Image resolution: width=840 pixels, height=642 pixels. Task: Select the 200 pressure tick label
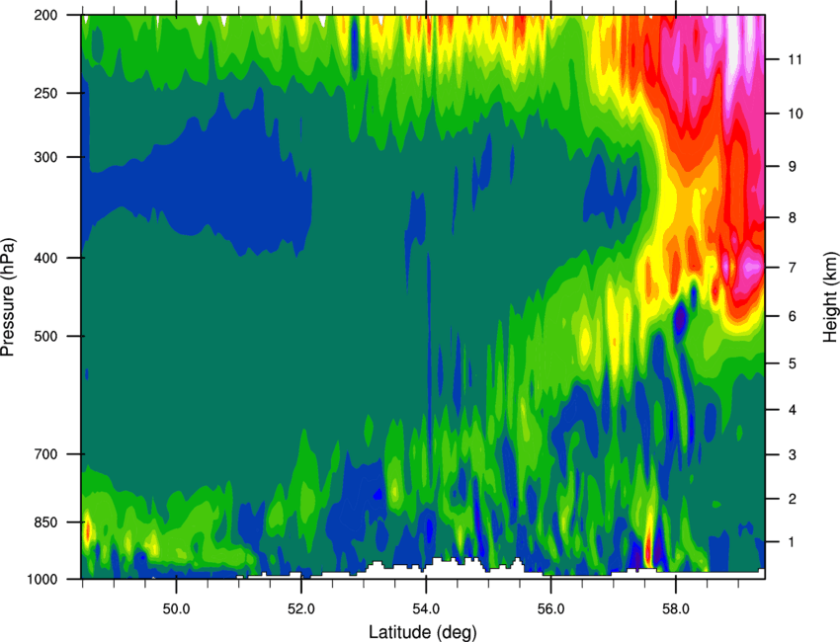click(x=45, y=16)
